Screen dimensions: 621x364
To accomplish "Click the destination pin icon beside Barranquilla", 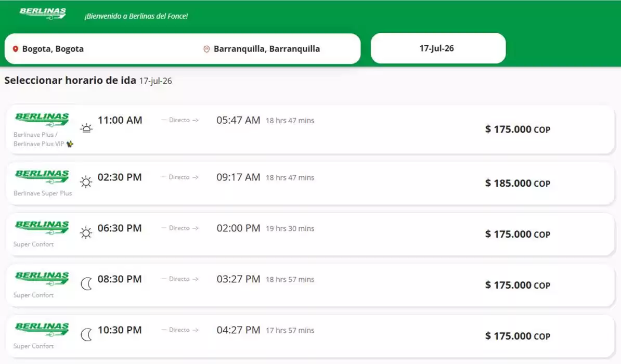I will click(206, 49).
